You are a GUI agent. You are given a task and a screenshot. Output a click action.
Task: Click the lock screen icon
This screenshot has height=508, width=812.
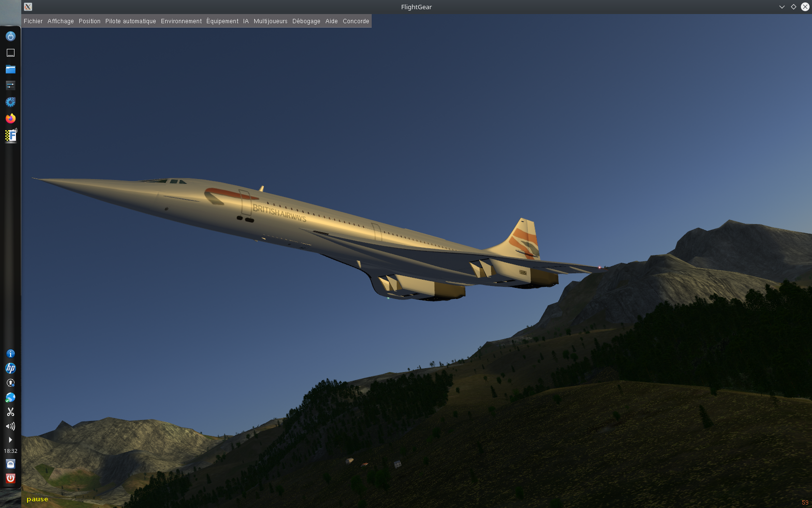(11, 464)
